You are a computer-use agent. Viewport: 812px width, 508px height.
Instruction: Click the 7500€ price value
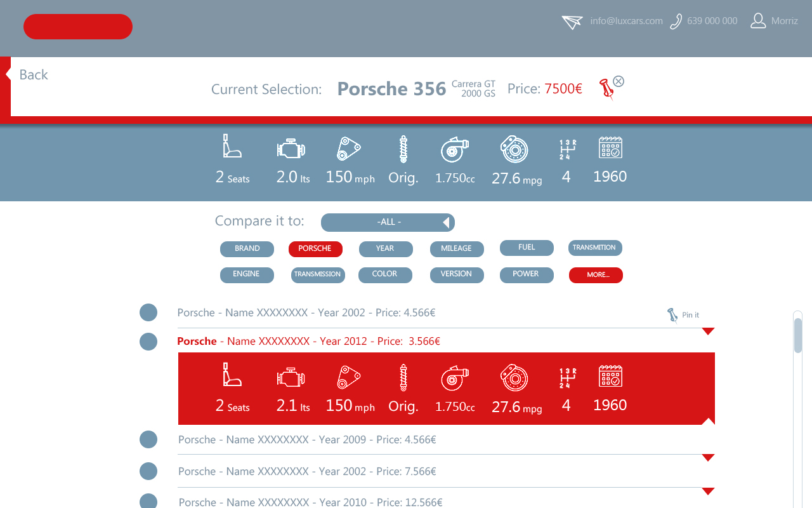[563, 89]
